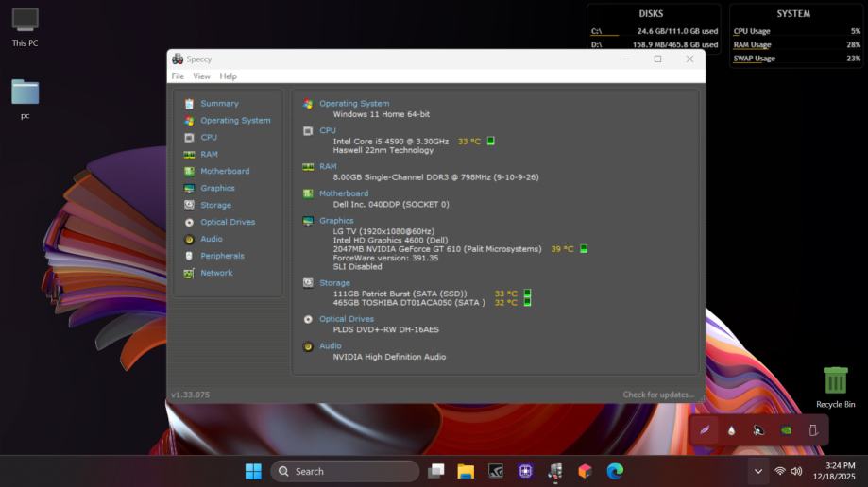Go to Graphics in the sidebar list

217,189
